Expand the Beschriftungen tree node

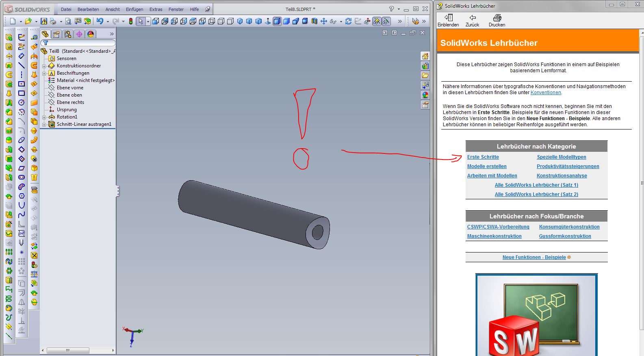coord(44,73)
